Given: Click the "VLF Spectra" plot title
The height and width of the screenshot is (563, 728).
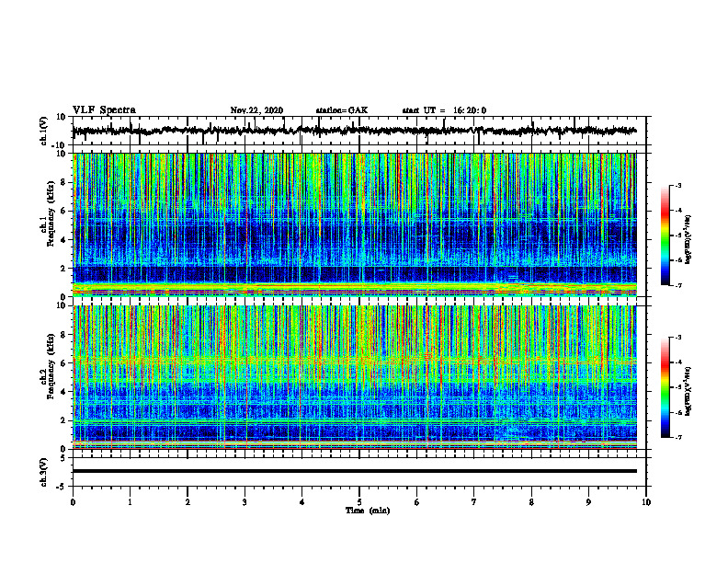Looking at the screenshot, I should click(104, 110).
